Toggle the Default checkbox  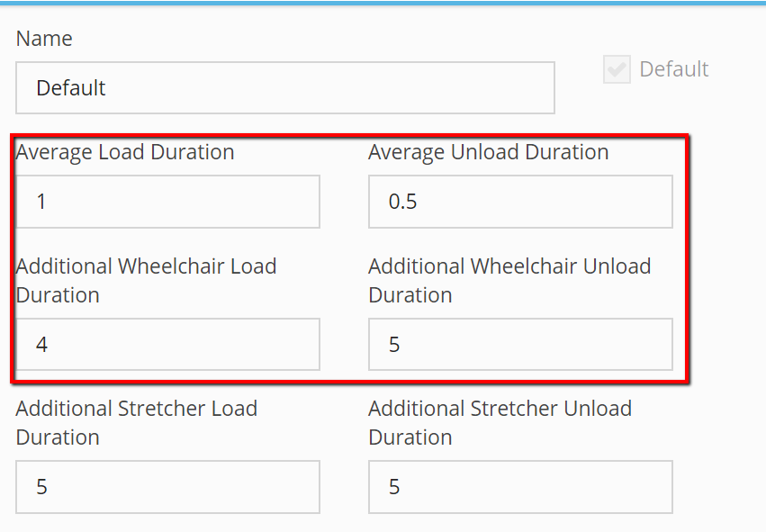[617, 69]
